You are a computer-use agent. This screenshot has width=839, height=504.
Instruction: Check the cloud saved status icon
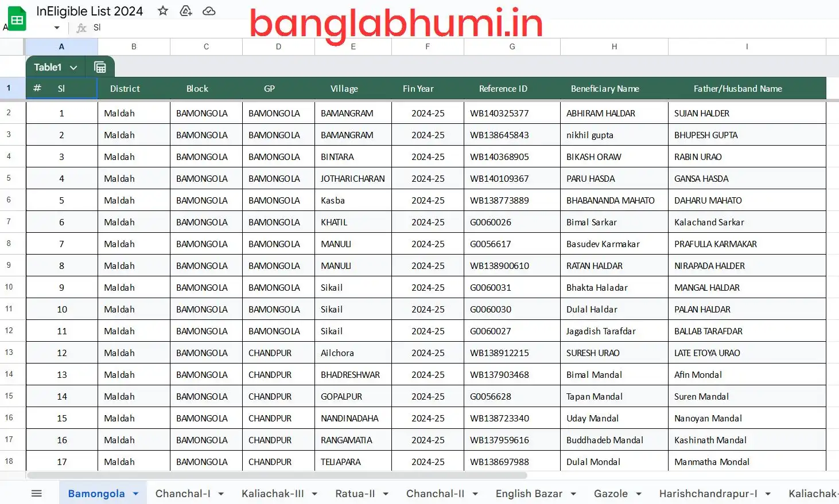[x=209, y=11]
